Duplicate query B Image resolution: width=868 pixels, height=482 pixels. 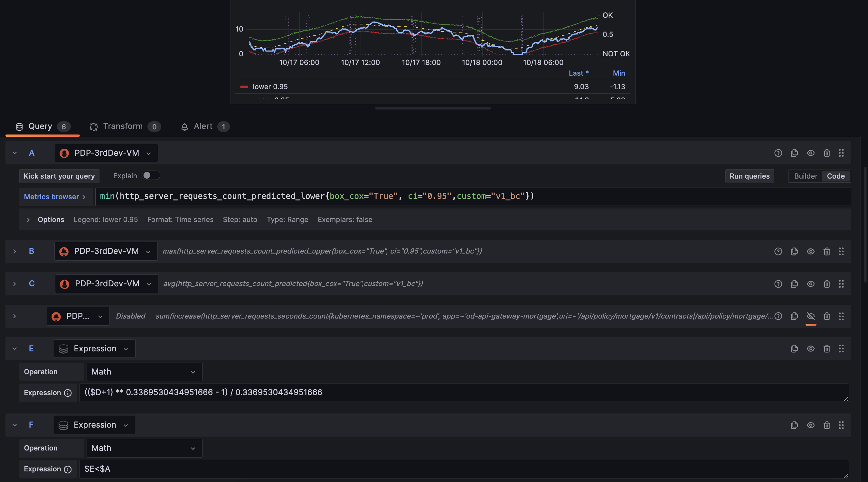click(x=794, y=251)
